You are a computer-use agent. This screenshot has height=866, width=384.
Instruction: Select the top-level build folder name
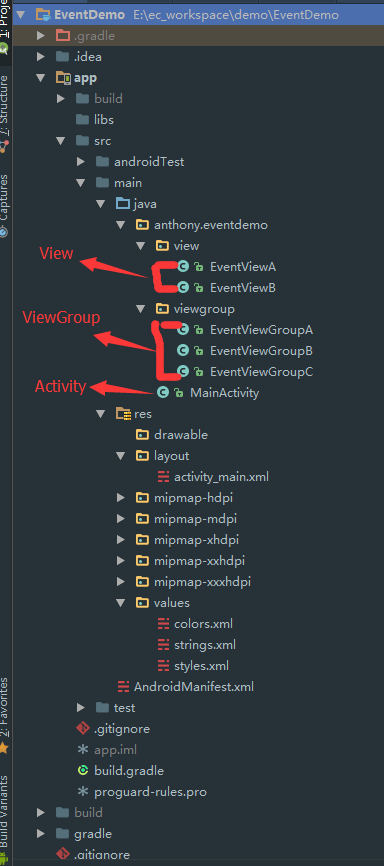(x=88, y=812)
